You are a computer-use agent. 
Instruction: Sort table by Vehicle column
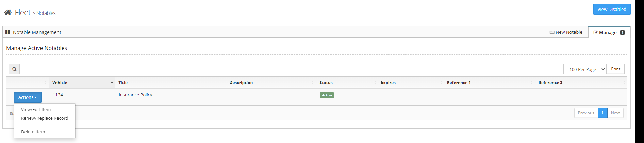pos(82,83)
